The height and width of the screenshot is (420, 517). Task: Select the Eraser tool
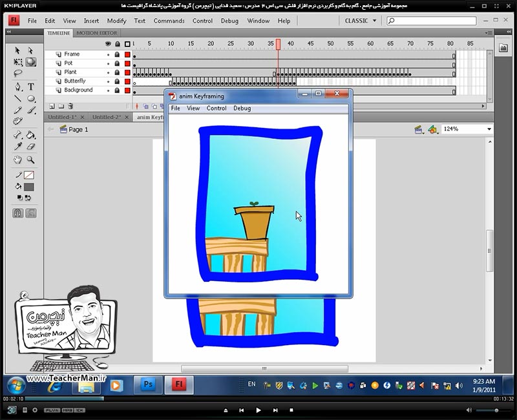[x=30, y=147]
